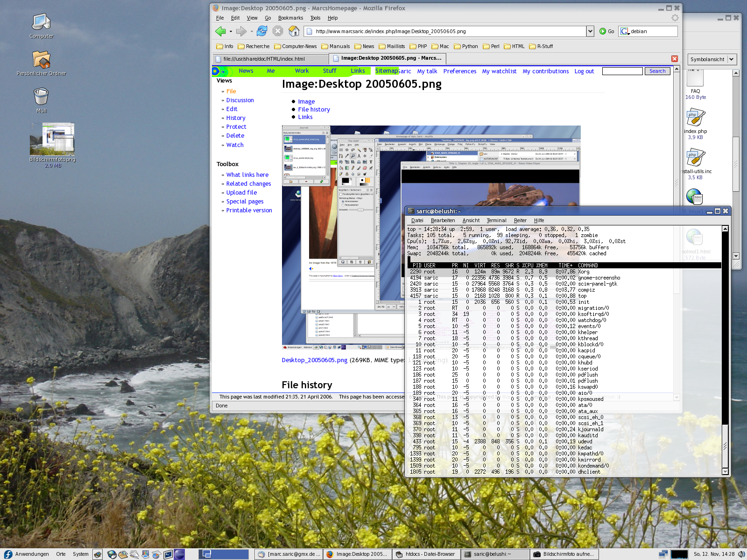Open the Terminal menu in terminal window
The width and height of the screenshot is (747, 560).
tap(496, 221)
